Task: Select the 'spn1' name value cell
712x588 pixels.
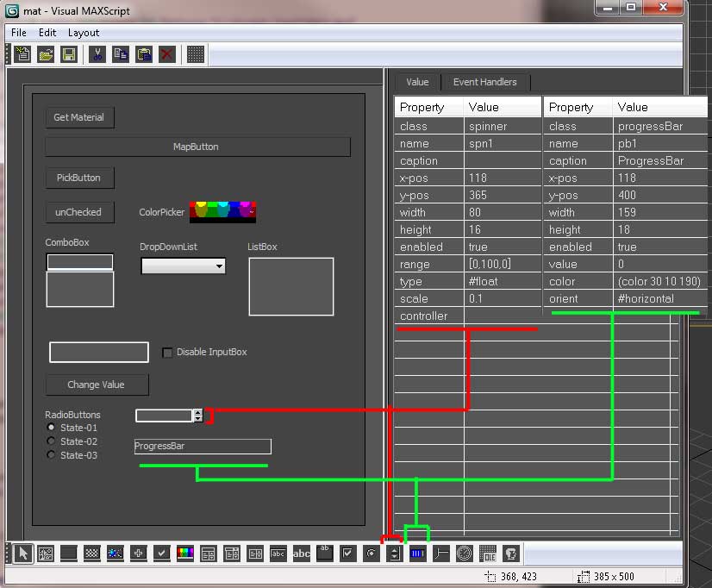Action: pos(503,143)
